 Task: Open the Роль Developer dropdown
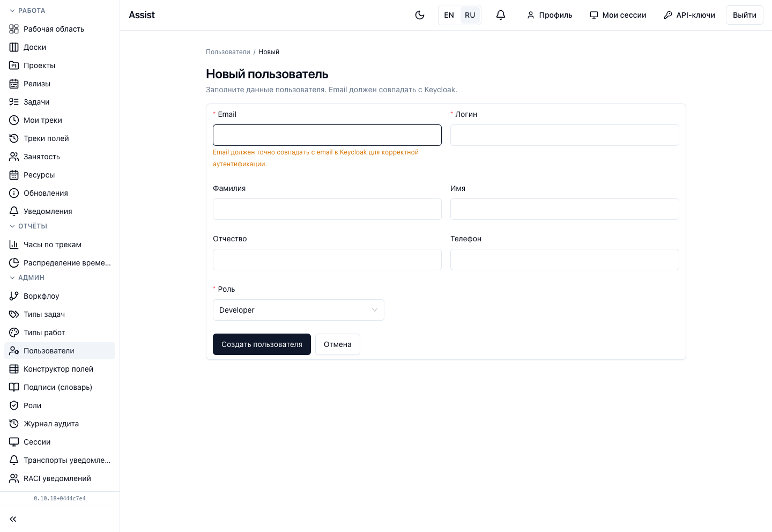click(299, 310)
